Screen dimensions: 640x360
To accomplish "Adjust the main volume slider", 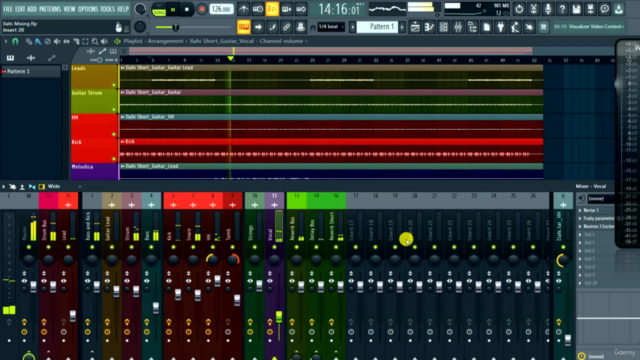I will tap(193, 27).
